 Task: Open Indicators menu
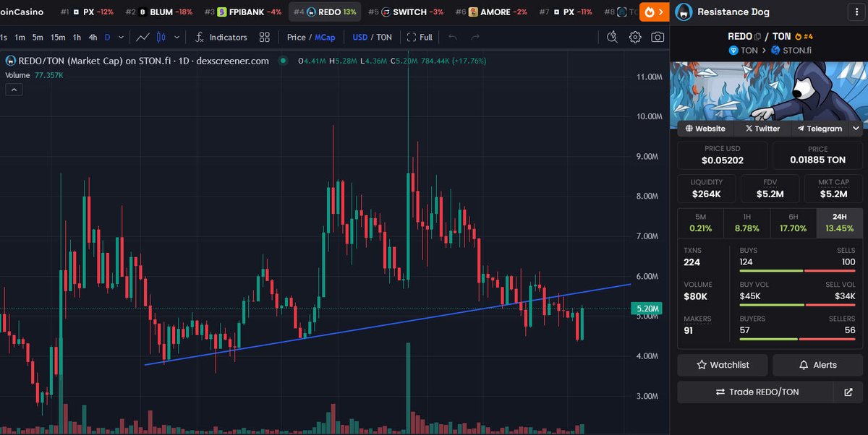click(x=221, y=37)
